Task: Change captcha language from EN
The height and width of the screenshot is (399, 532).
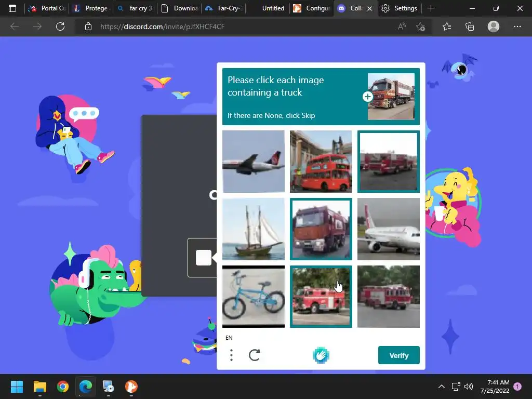Action: (x=229, y=338)
